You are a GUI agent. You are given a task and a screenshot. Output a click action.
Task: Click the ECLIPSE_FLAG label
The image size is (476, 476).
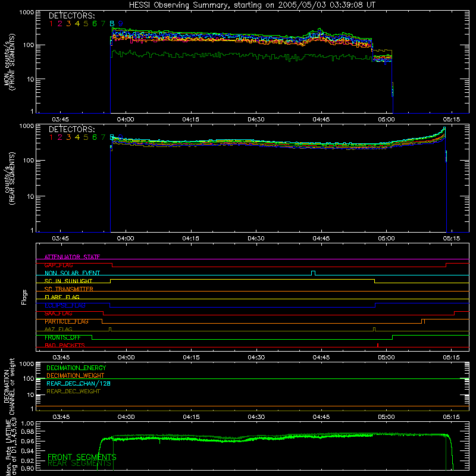65,305
